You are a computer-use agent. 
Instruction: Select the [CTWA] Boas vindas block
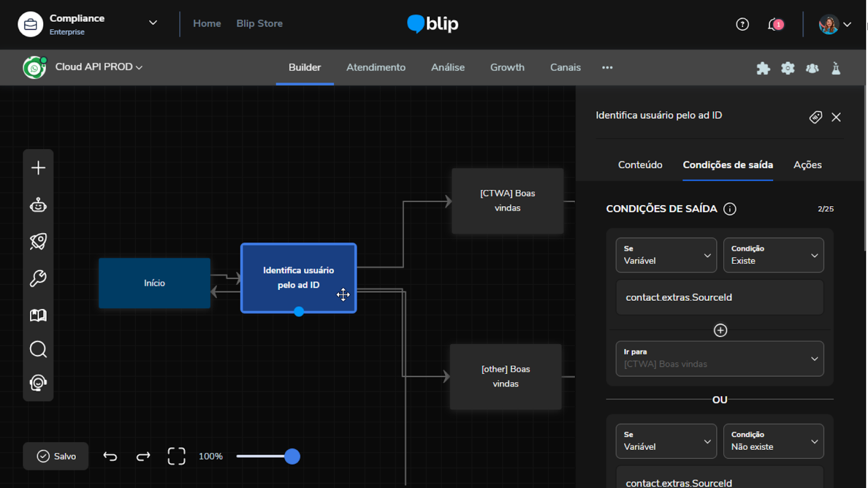508,201
